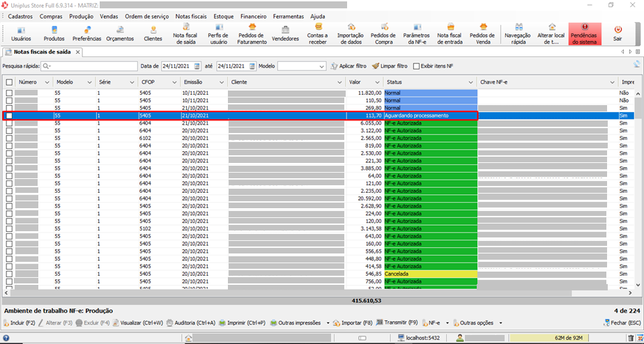Open the Modelo filter combo box
The width and height of the screenshot is (644, 344).
(x=302, y=66)
